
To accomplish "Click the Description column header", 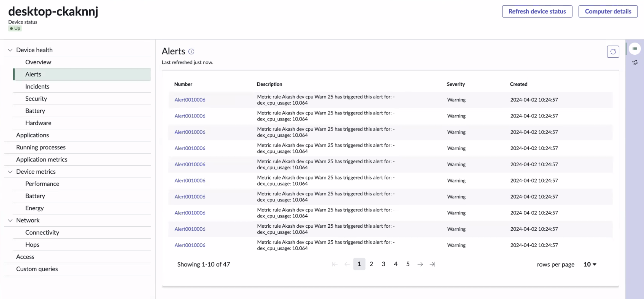I will (269, 84).
